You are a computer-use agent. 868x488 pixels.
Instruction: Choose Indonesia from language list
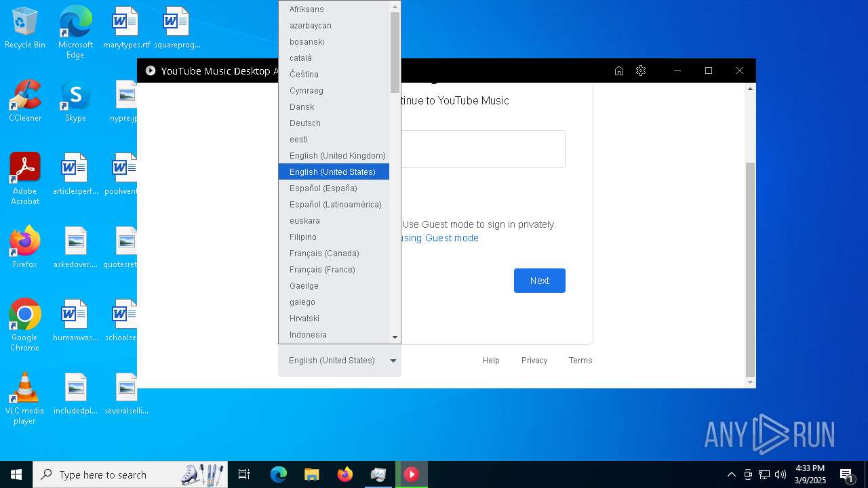point(334,335)
